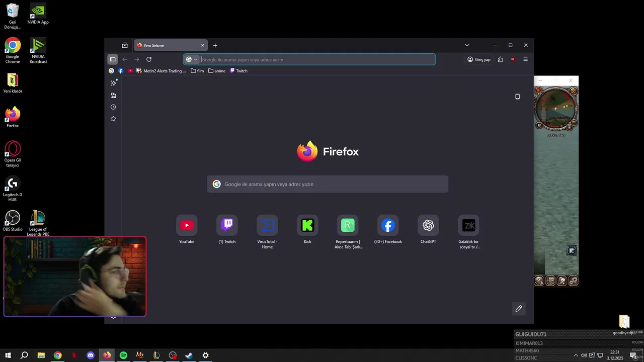644x362 pixels.
Task: Select the Yeni klasör desktop icon
Action: tap(13, 83)
